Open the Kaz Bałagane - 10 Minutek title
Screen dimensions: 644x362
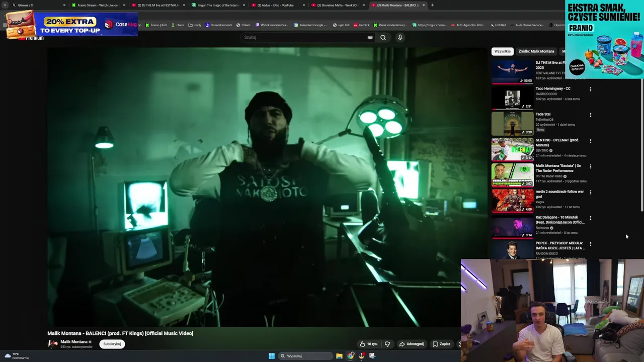click(x=560, y=220)
